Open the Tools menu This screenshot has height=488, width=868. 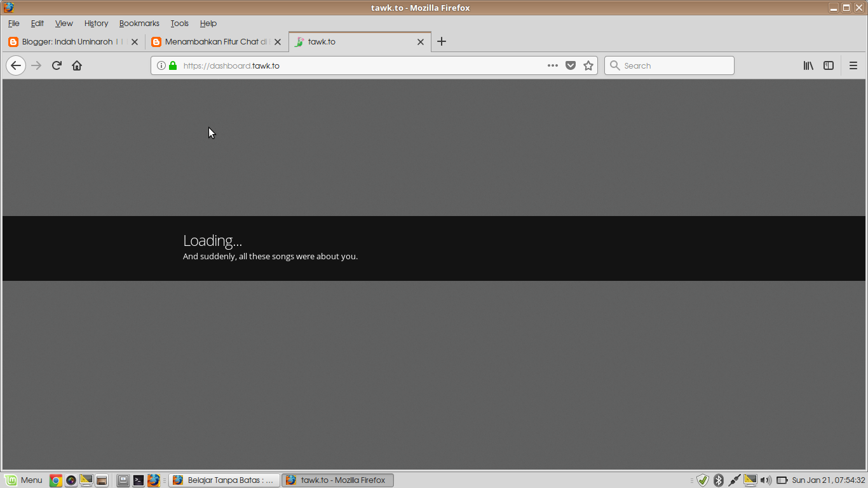pyautogui.click(x=180, y=24)
